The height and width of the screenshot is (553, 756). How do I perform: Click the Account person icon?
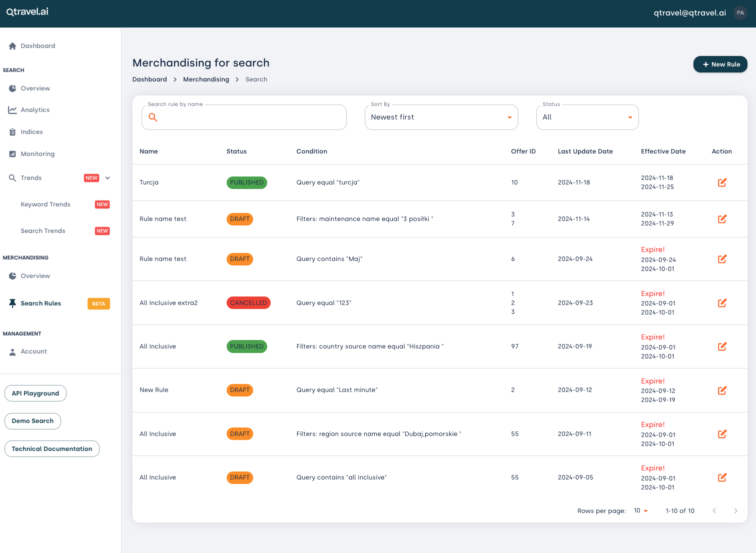pyautogui.click(x=13, y=352)
